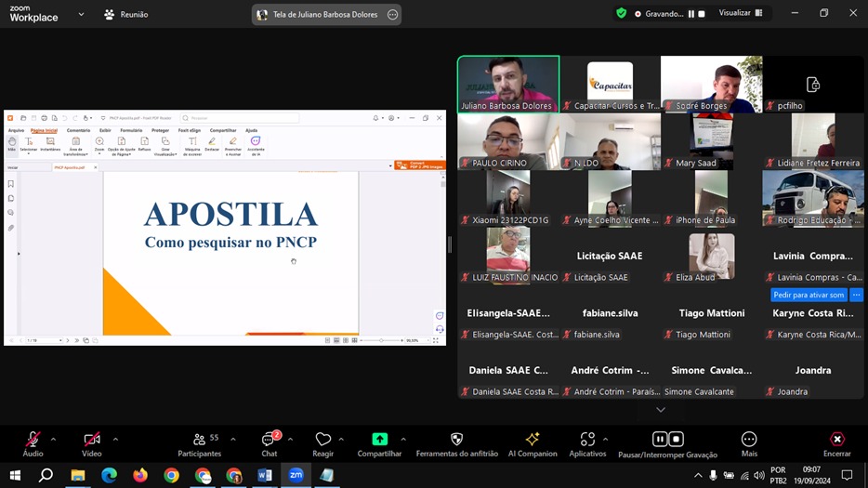Click the PDF zoom slider
The width and height of the screenshot is (868, 488).
pos(382,340)
